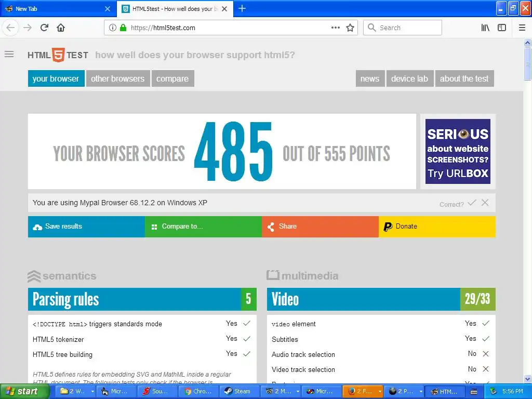This screenshot has height=399, width=532.
Task: Click 'HTML5 tree building' test row
Action: (x=142, y=354)
